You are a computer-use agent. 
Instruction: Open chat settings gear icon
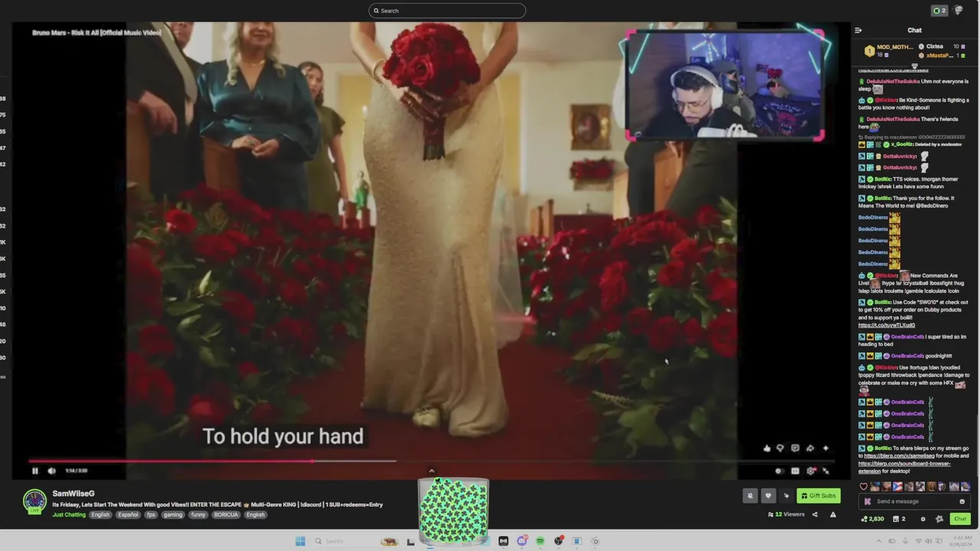[x=923, y=519]
